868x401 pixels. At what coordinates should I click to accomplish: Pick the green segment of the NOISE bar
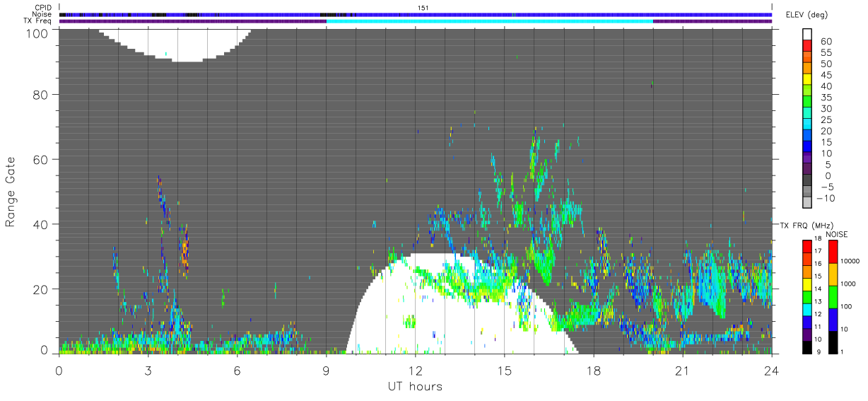833,296
